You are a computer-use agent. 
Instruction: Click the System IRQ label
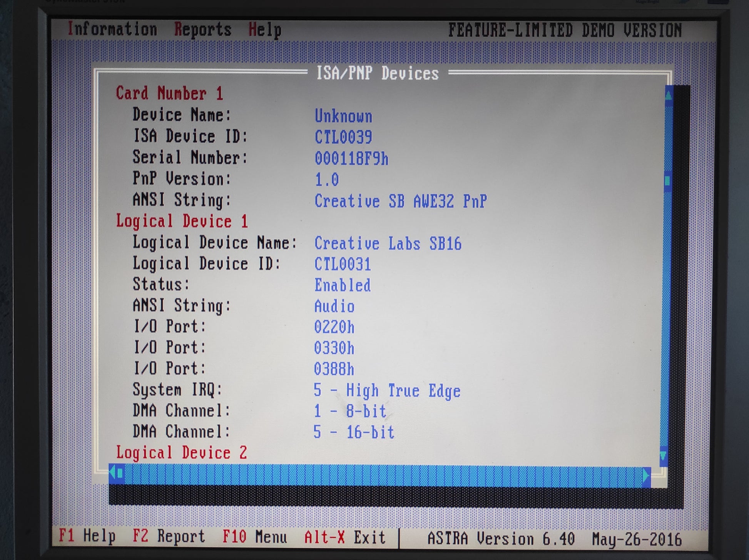pos(178,390)
